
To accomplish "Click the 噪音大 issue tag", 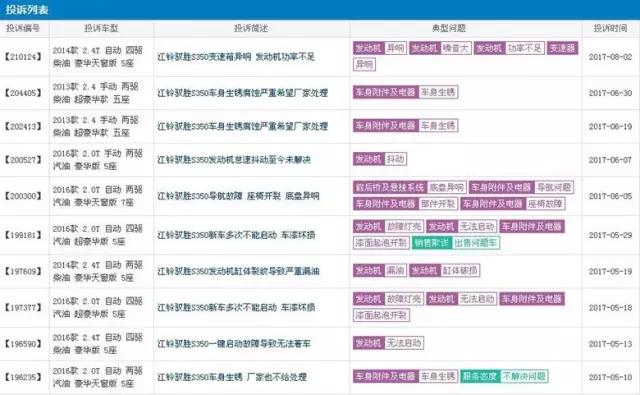I will point(456,48).
